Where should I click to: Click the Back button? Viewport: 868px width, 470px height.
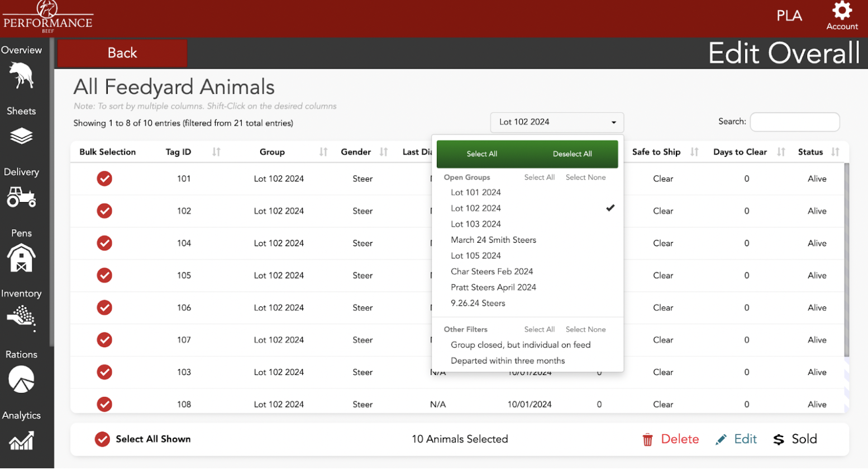(x=122, y=53)
